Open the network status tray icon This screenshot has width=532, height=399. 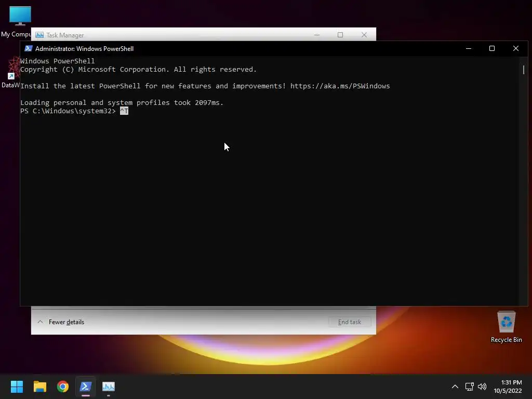tap(469, 387)
